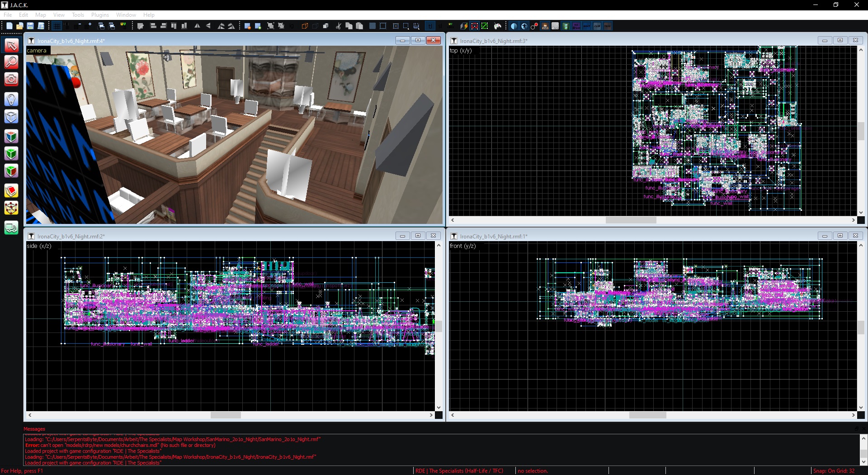Select the Camera tool
This screenshot has width=868, height=475.
click(11, 80)
